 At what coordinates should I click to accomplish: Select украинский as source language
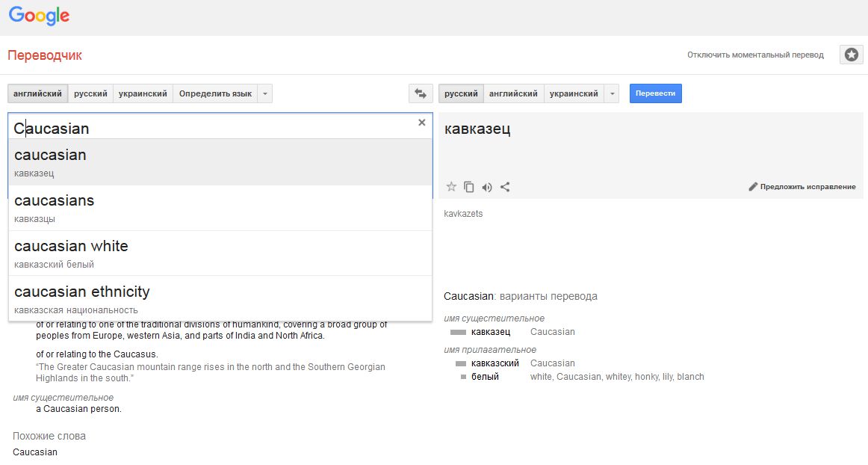click(143, 93)
